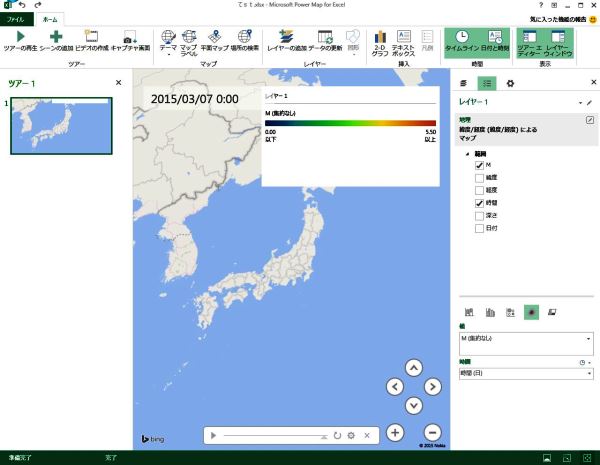The width and height of the screenshot is (600, 465).
Task: Insert a 2-D グラフ chart
Action: click(380, 43)
